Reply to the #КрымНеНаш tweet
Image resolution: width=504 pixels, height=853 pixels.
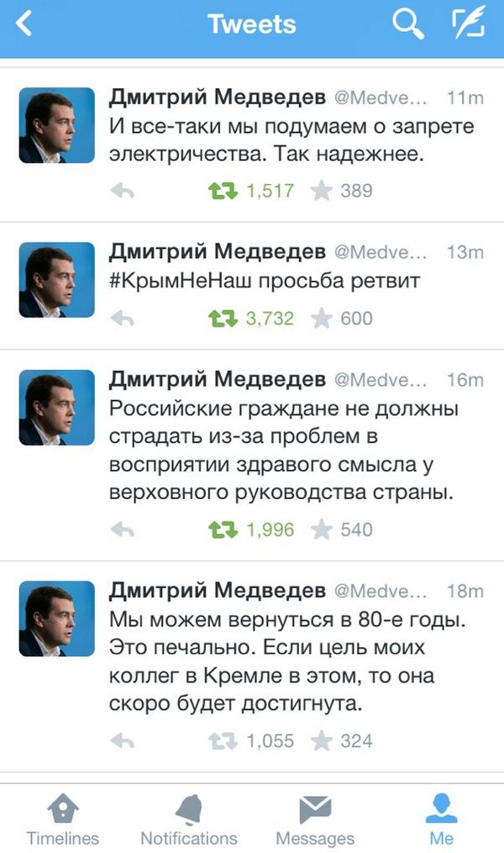123,319
